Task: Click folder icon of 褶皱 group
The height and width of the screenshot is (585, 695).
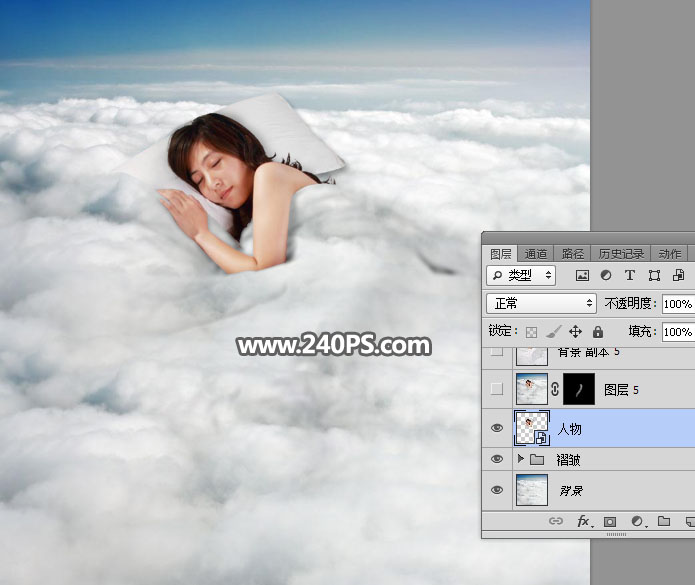Action: click(537, 460)
